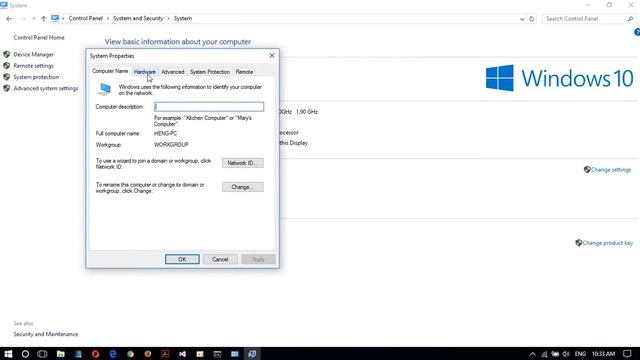Image resolution: width=640 pixels, height=360 pixels.
Task: Go forward in Control Panel navigation
Action: [x=23, y=19]
